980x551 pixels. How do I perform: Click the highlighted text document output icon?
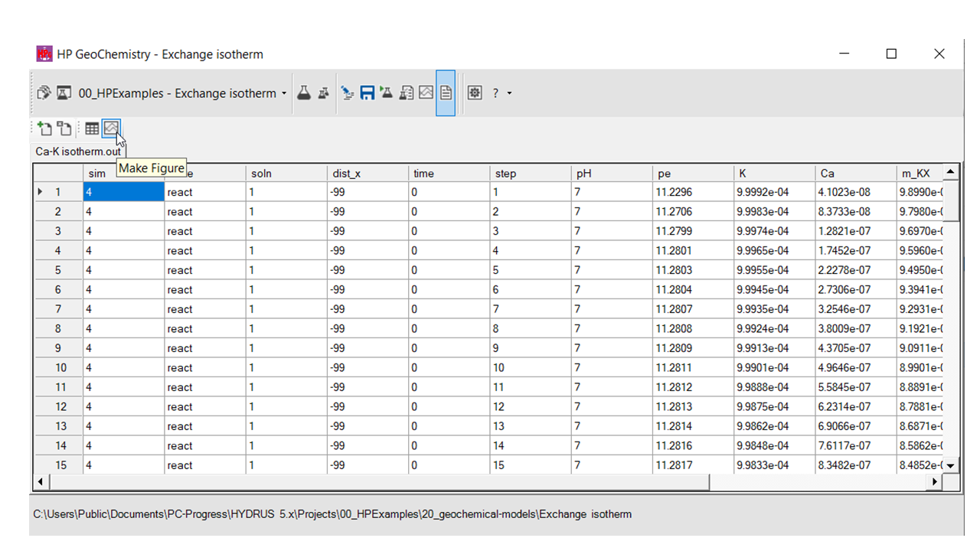pos(446,93)
